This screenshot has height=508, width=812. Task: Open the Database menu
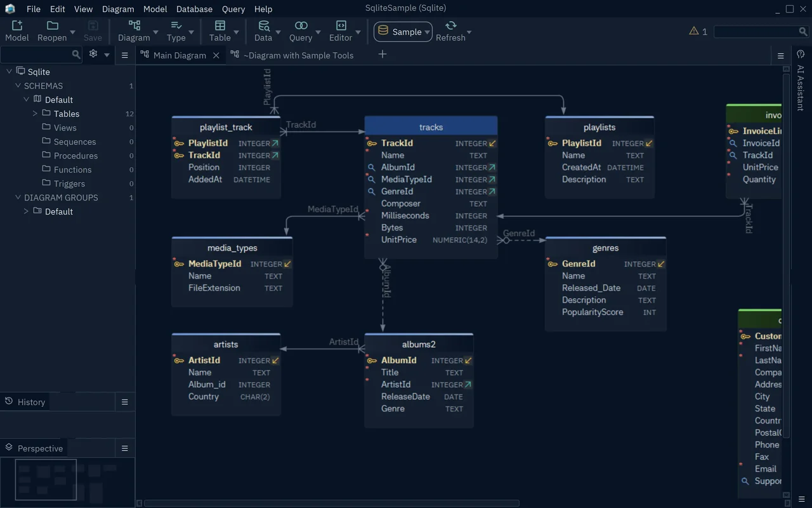click(x=194, y=9)
